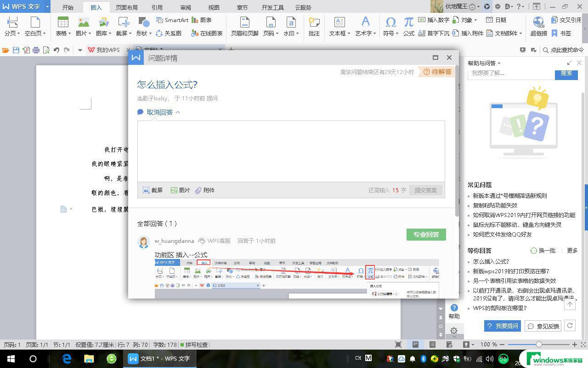Click Insert Number (插入数字)
Image resolution: width=588 pixels, height=368 pixels.
(434, 20)
